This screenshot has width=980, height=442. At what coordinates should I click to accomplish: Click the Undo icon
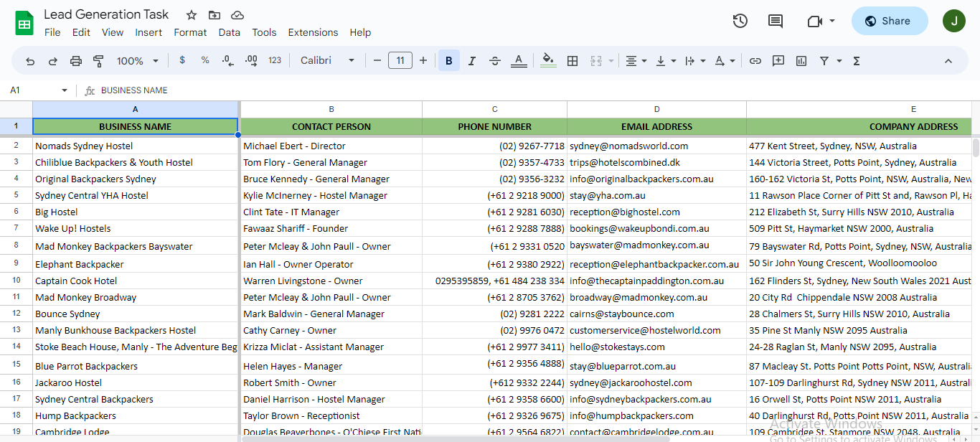pos(30,61)
